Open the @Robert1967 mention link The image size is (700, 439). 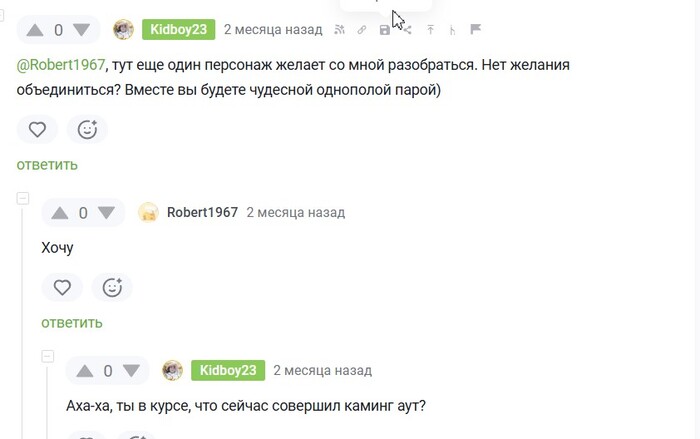tap(61, 65)
